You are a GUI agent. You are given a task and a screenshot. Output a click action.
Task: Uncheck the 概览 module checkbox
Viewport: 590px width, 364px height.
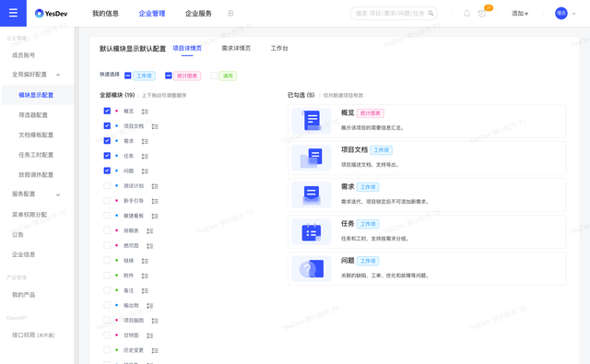(x=107, y=111)
